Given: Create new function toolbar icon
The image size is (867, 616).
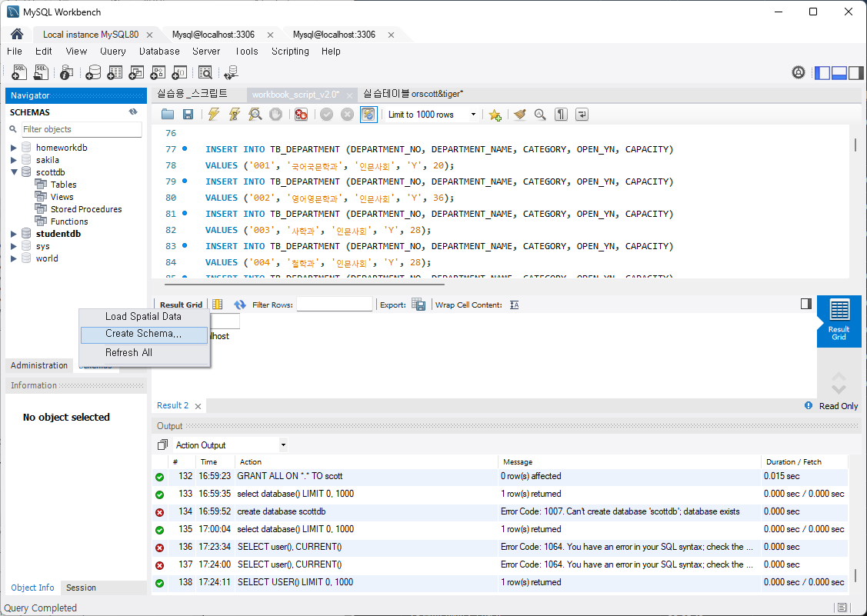Looking at the screenshot, I should click(x=179, y=72).
